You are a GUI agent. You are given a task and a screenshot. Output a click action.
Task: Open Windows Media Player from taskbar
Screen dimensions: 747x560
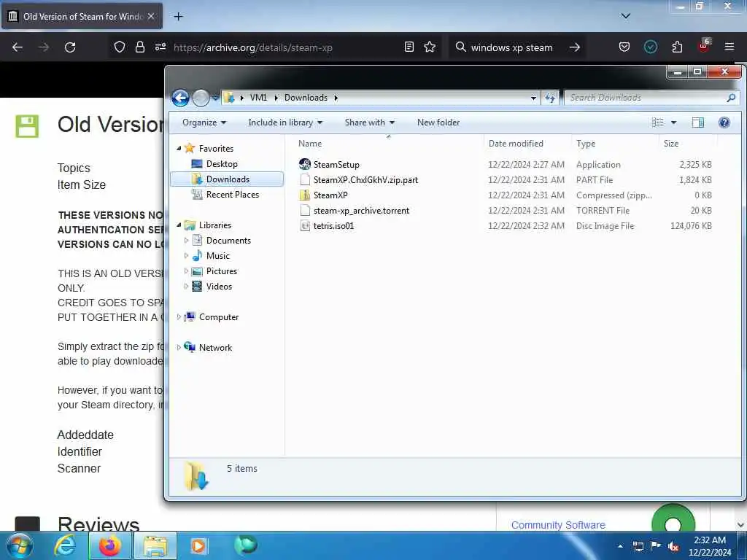[x=198, y=545]
